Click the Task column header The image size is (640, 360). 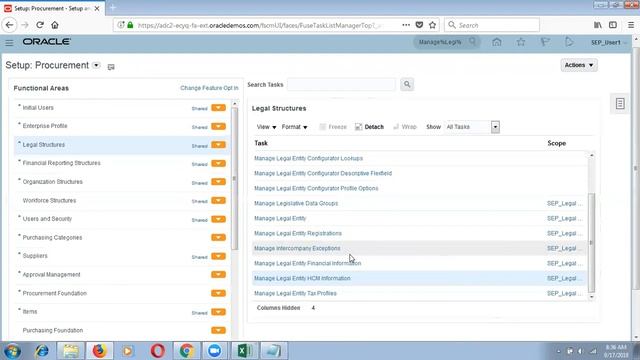pyautogui.click(x=261, y=143)
